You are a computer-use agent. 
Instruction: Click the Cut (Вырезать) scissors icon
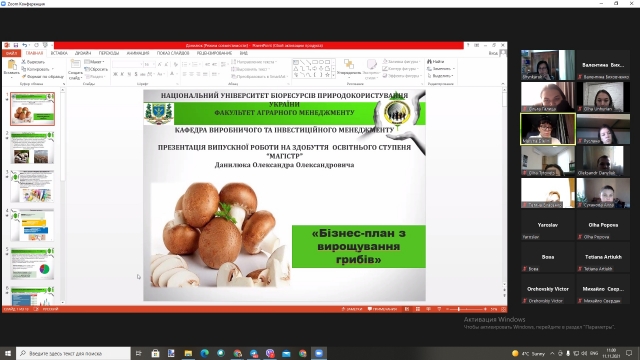point(24,62)
